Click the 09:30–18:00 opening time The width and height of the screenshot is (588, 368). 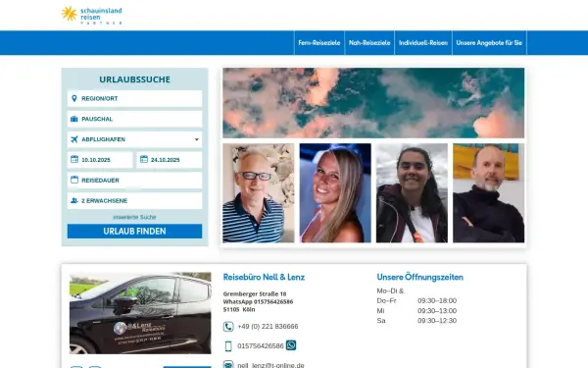437,301
